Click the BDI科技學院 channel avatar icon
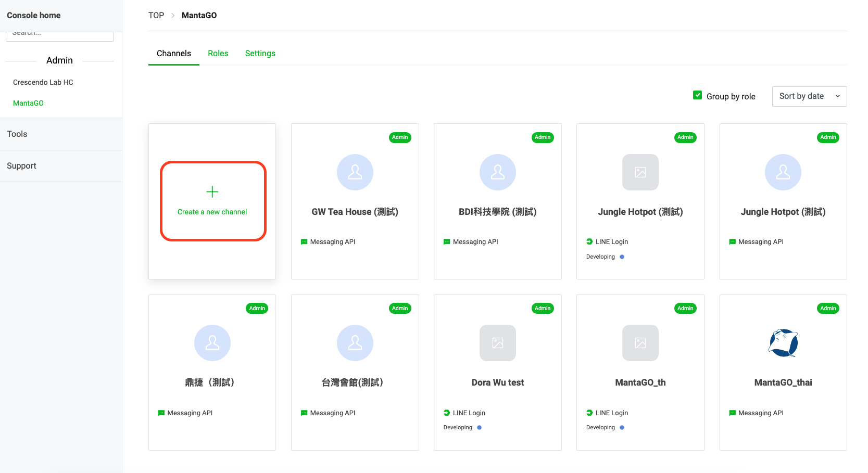Screen dimensions: 868x473 (497, 172)
